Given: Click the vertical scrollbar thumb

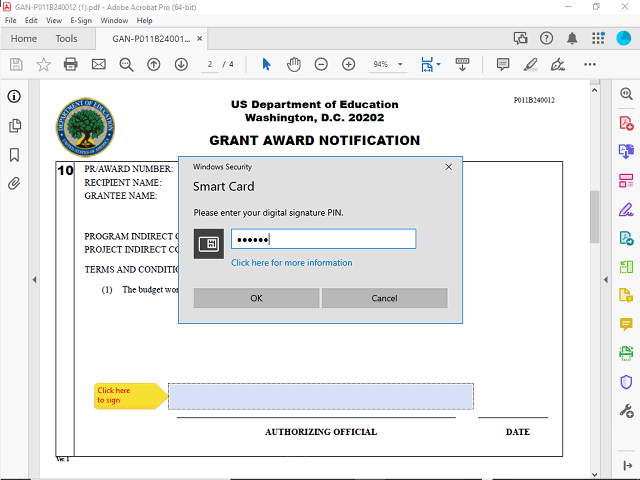Looking at the screenshot, I should point(594,216).
